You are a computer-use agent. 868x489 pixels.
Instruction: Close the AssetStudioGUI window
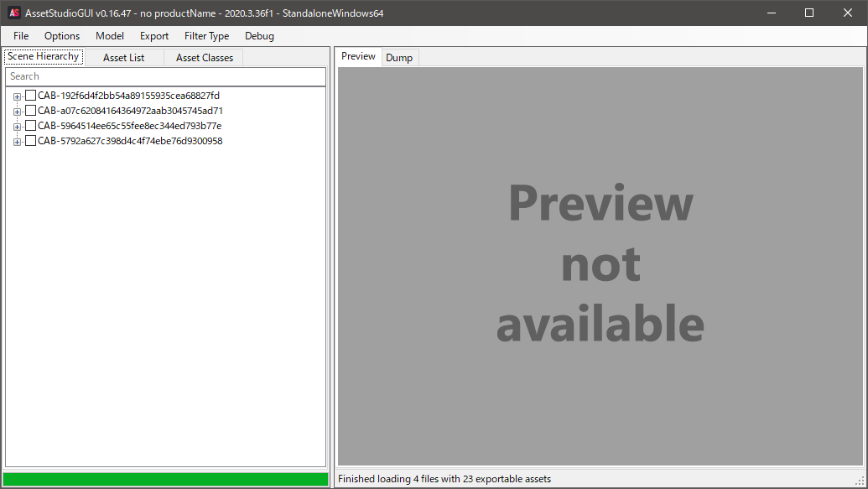coord(848,13)
